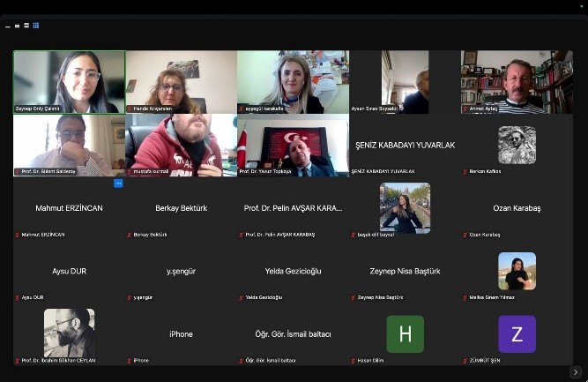
Task: Click the muted mic icon beside Berkay Bektürk
Action: coord(130,235)
